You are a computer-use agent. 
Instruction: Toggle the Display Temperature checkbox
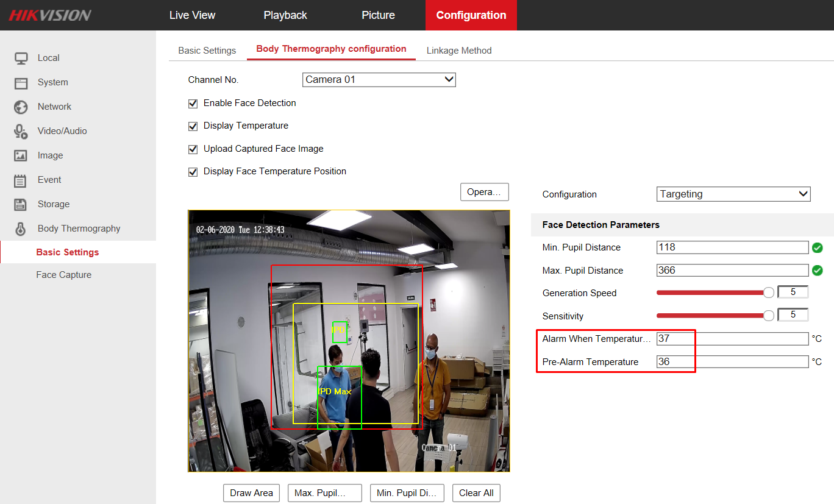pyautogui.click(x=193, y=126)
